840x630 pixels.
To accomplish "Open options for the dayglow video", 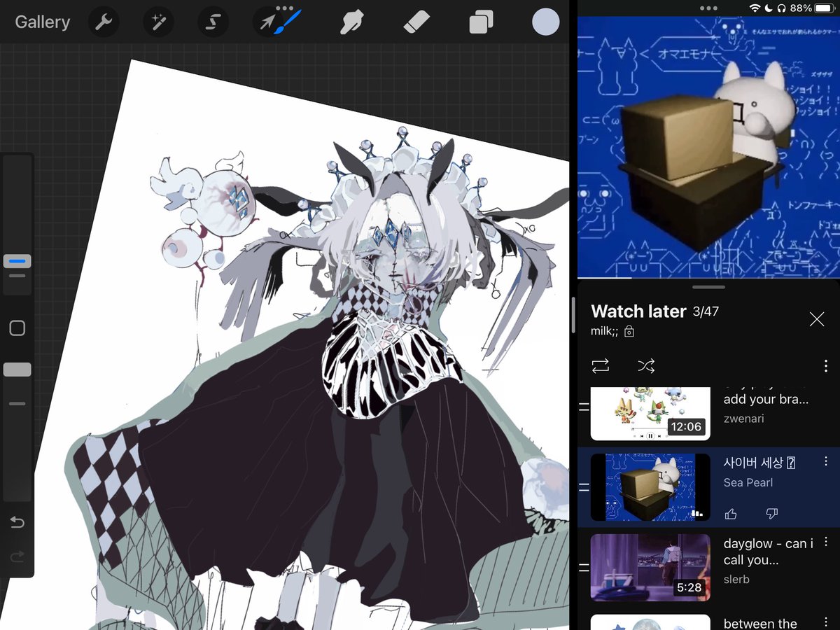I will (x=826, y=542).
